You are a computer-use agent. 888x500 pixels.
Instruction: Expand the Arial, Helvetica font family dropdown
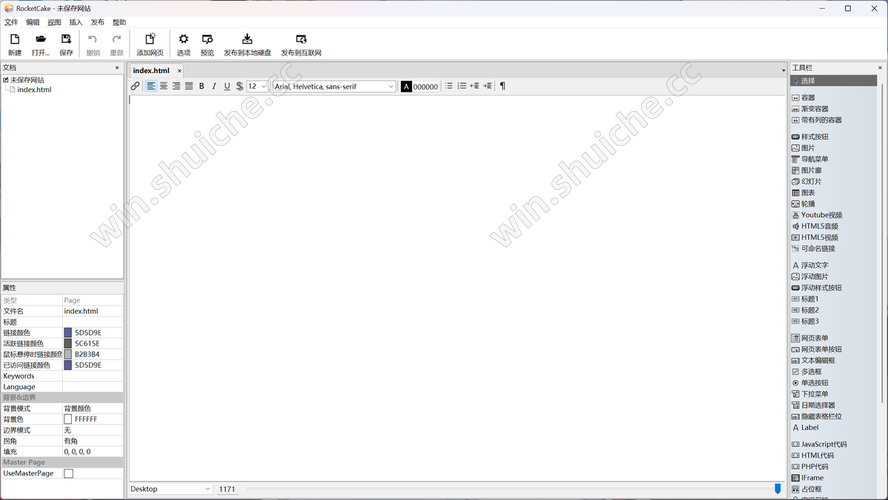335,87
